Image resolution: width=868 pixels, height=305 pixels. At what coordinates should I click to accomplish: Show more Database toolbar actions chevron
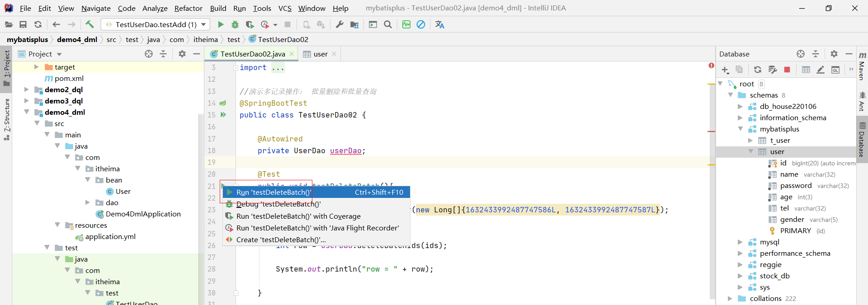[x=851, y=70]
